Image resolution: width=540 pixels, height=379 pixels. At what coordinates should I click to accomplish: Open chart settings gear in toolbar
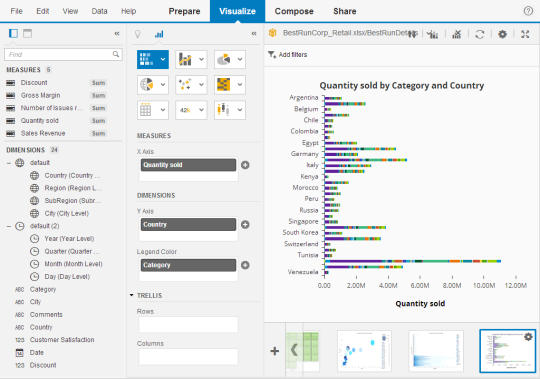pos(502,34)
